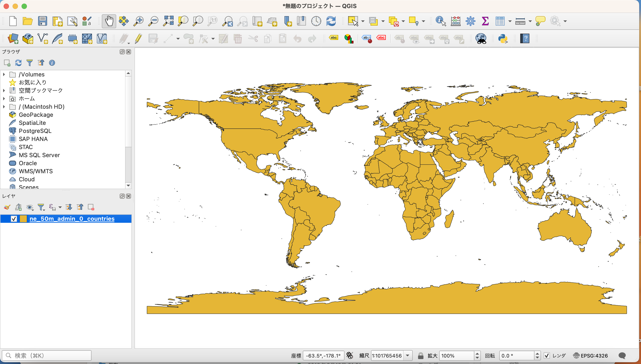Select PostgreSQL in the browser panel
Viewport: 641px width, 364px height.
[x=35, y=131]
